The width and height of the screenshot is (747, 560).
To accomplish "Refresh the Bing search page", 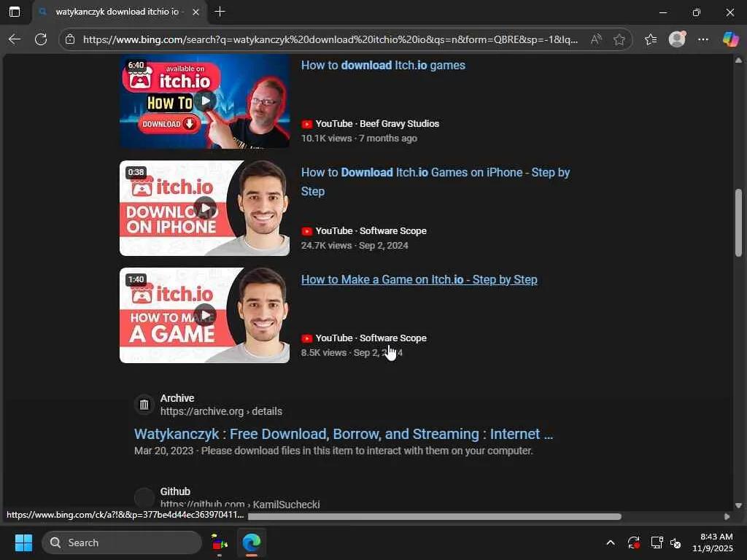I will pyautogui.click(x=41, y=39).
